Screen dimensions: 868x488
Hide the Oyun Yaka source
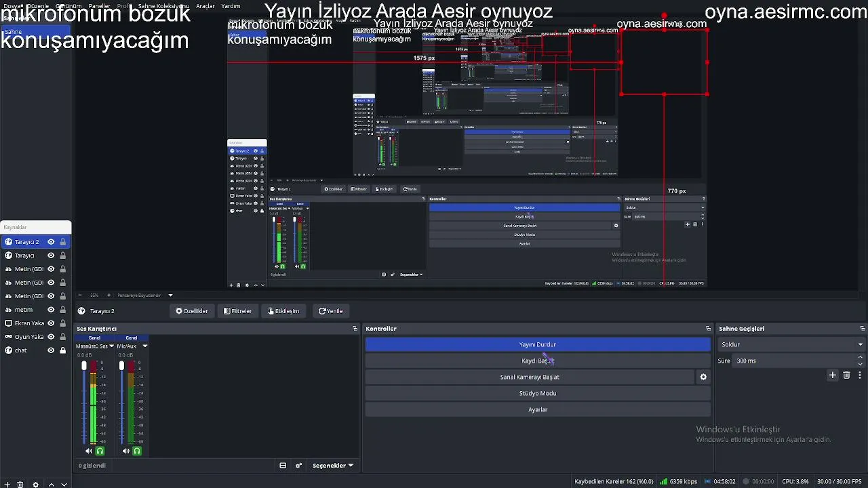point(51,337)
